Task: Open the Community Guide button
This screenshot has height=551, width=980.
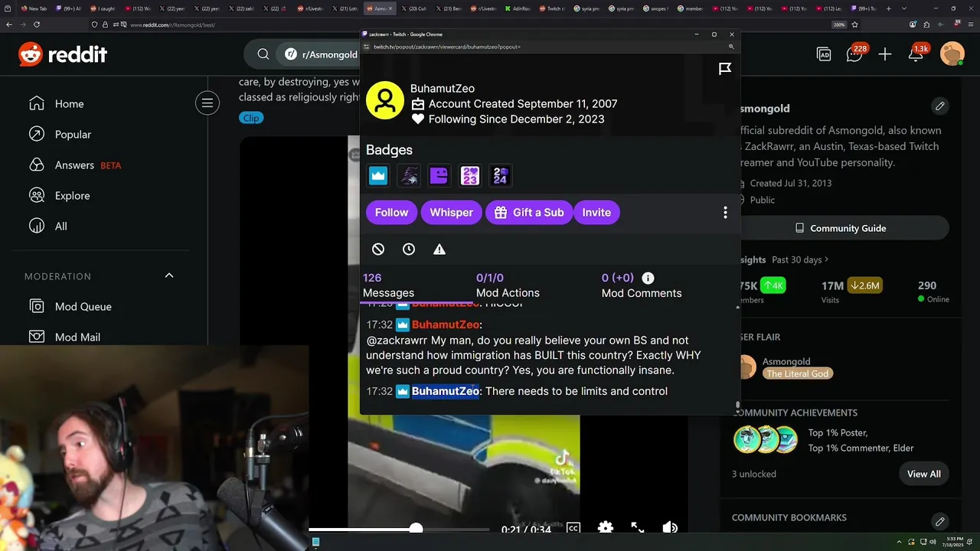Action: coord(840,228)
